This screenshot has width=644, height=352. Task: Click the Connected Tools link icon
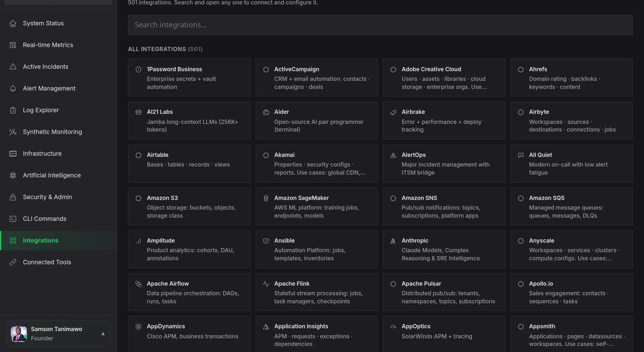pyautogui.click(x=13, y=262)
